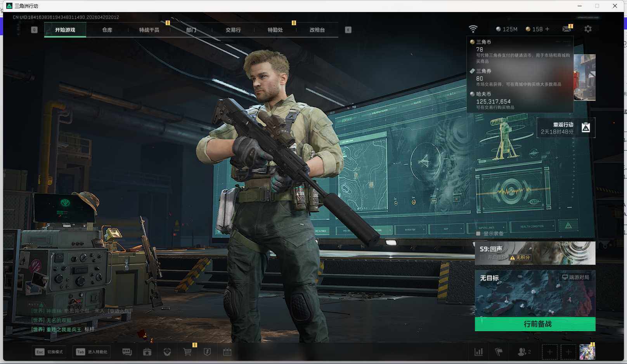
Task: Click the Tab 进入特勤处 button
Action: point(92,352)
